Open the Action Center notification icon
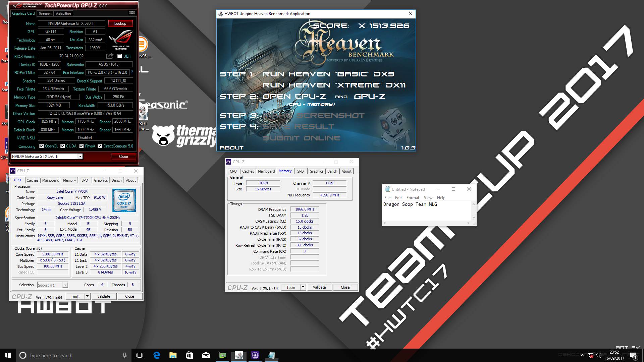 pyautogui.click(x=633, y=355)
